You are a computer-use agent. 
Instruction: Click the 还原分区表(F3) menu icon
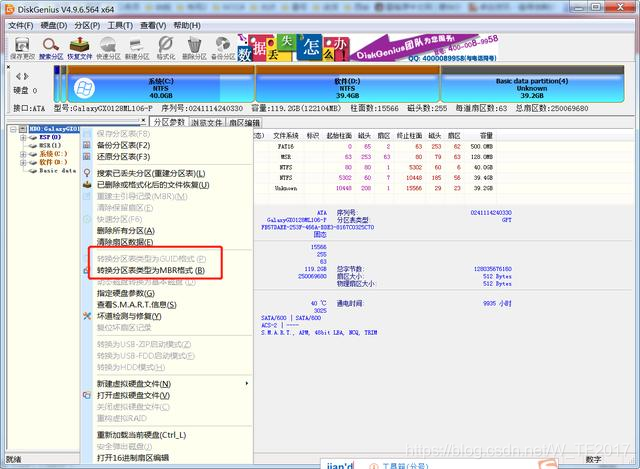coord(87,156)
